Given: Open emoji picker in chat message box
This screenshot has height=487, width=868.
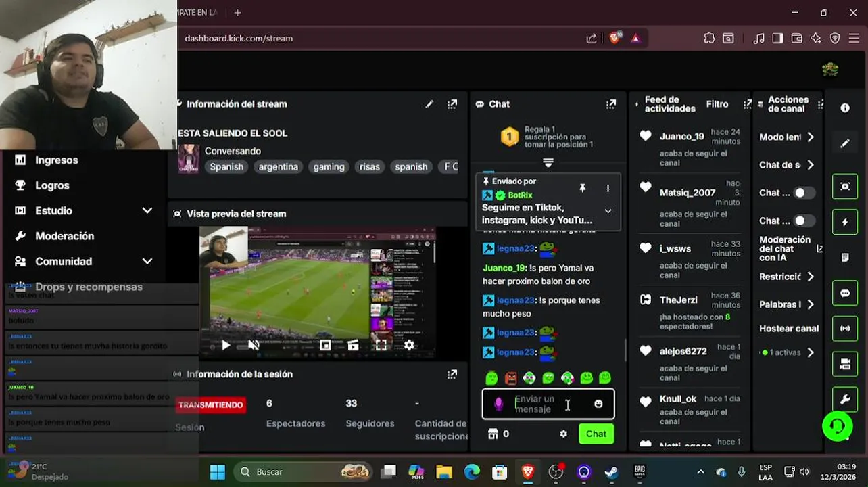Looking at the screenshot, I should tap(598, 404).
